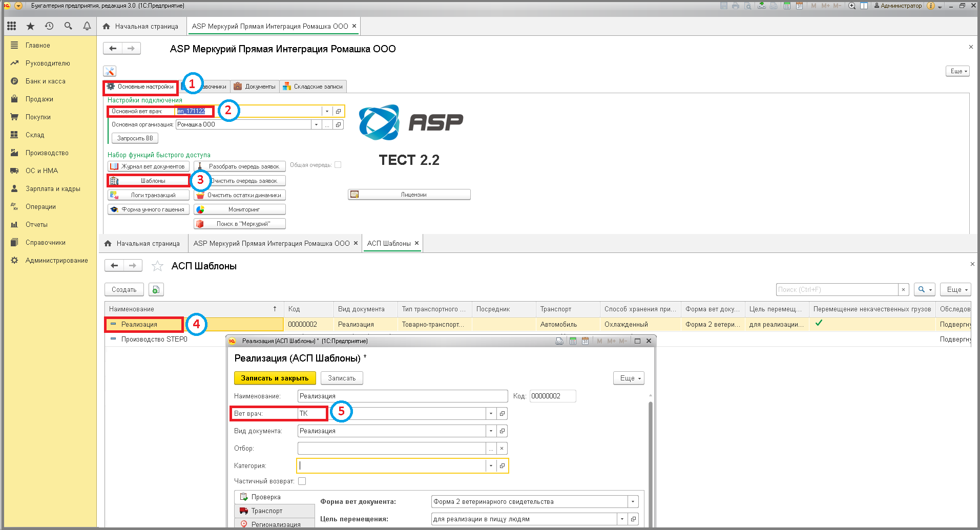Click the Запросить ВВ button
The height and width of the screenshot is (530, 980).
(x=135, y=138)
